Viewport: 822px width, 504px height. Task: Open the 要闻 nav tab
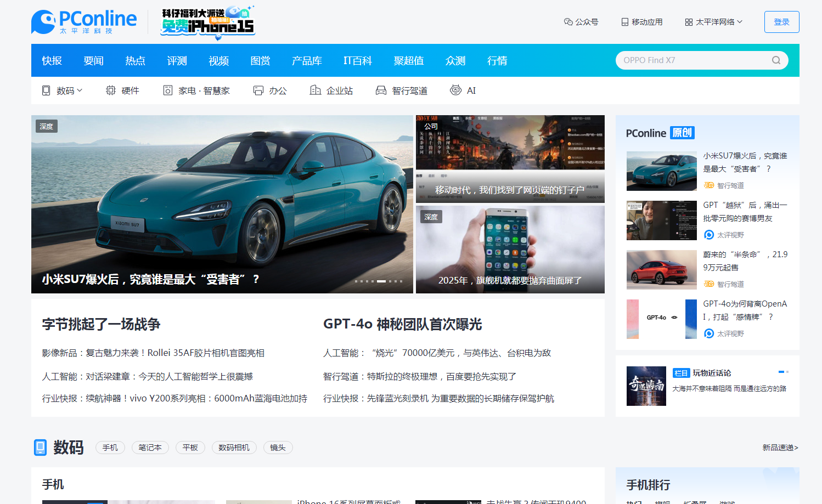point(94,60)
